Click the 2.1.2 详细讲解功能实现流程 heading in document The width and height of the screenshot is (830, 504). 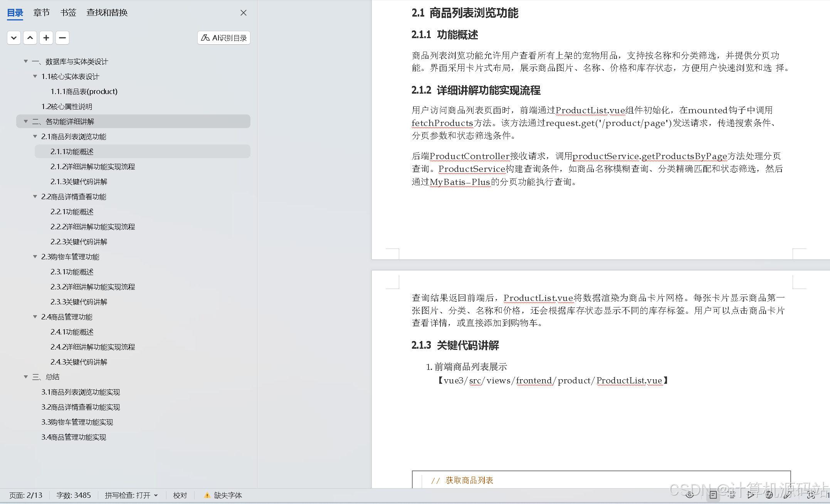(x=476, y=90)
